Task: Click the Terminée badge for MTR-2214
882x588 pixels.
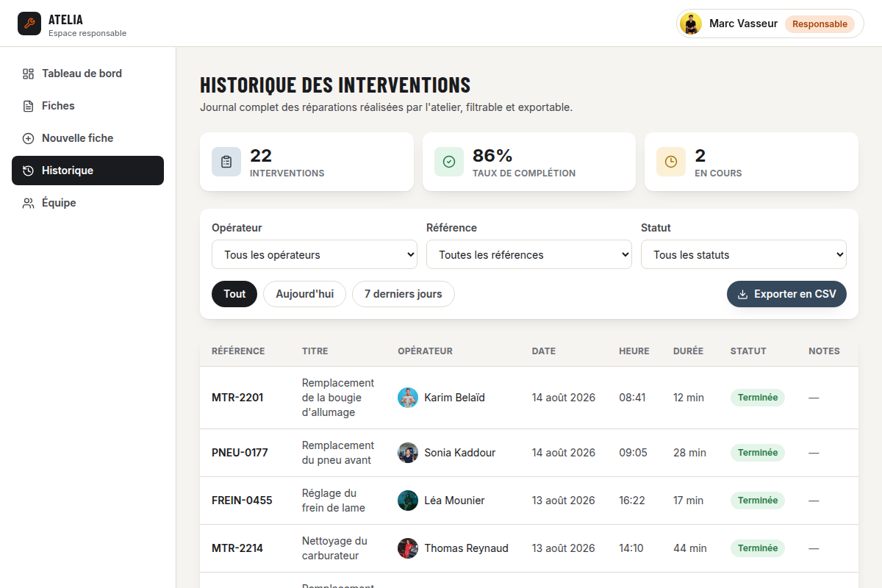Action: pyautogui.click(x=758, y=548)
